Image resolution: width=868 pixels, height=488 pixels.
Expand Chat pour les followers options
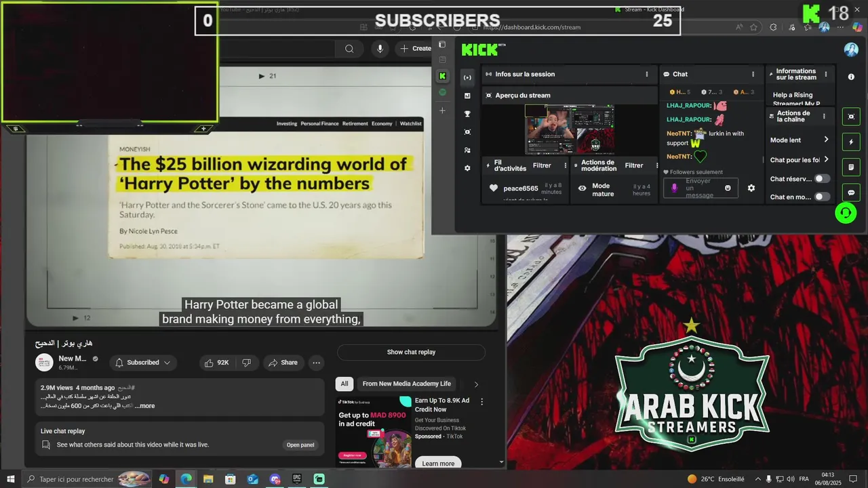tap(826, 159)
